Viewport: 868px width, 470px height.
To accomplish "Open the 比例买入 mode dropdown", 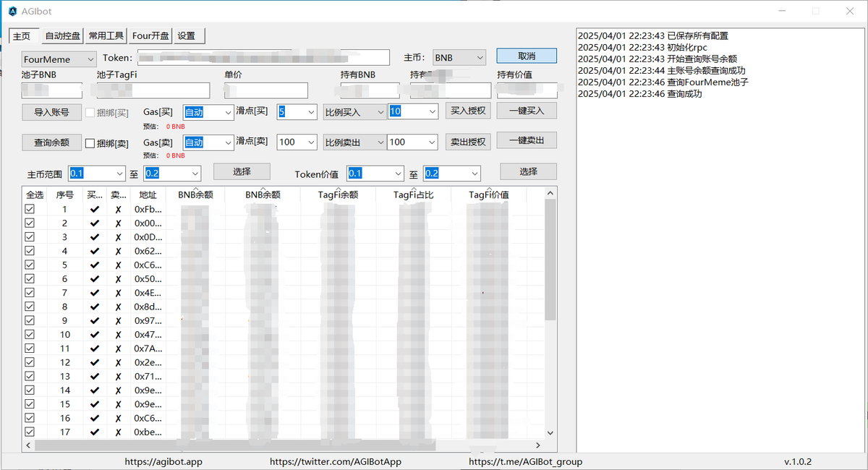I will point(354,112).
